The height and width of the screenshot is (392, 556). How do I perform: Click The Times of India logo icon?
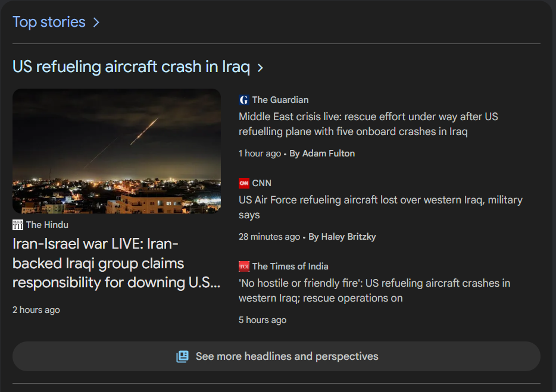[x=243, y=266]
